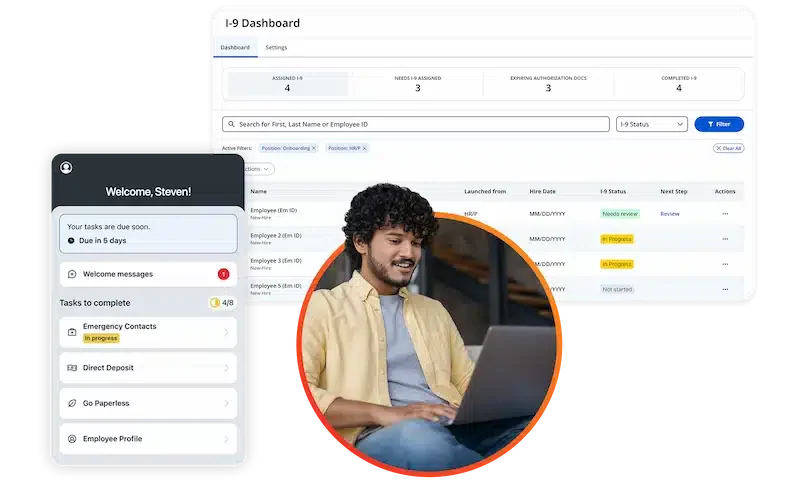800x485 pixels.
Task: Click the Welcome messages chat icon
Action: pyautogui.click(x=72, y=274)
